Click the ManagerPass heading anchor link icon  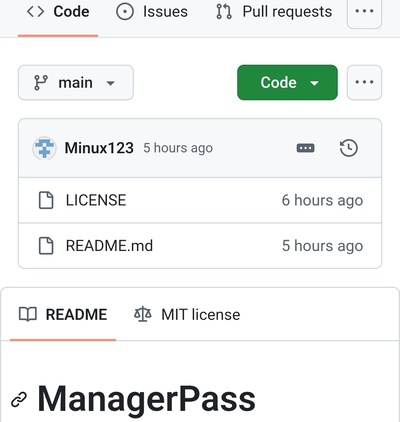coord(19,400)
